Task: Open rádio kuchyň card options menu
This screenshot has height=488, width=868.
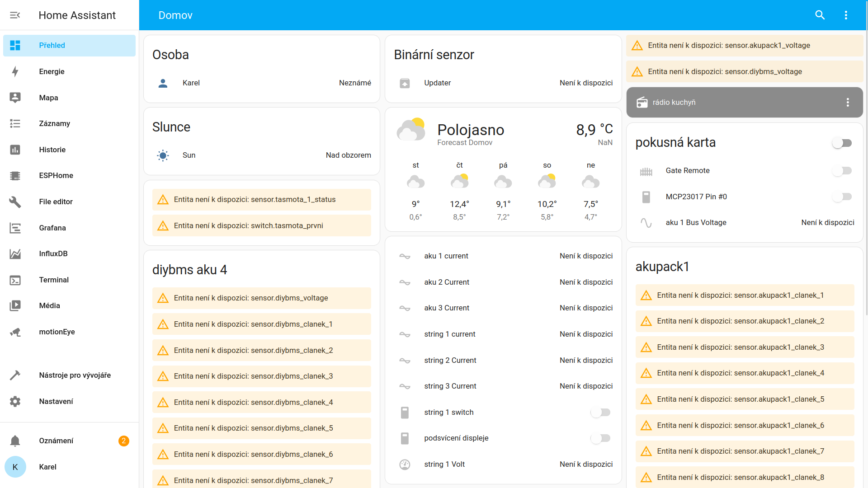Action: (x=848, y=103)
